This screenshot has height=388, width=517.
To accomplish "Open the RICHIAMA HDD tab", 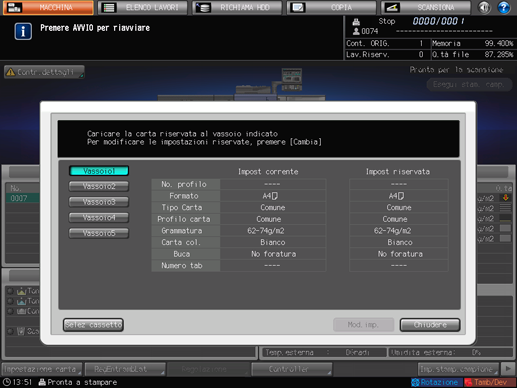I will (x=237, y=7).
